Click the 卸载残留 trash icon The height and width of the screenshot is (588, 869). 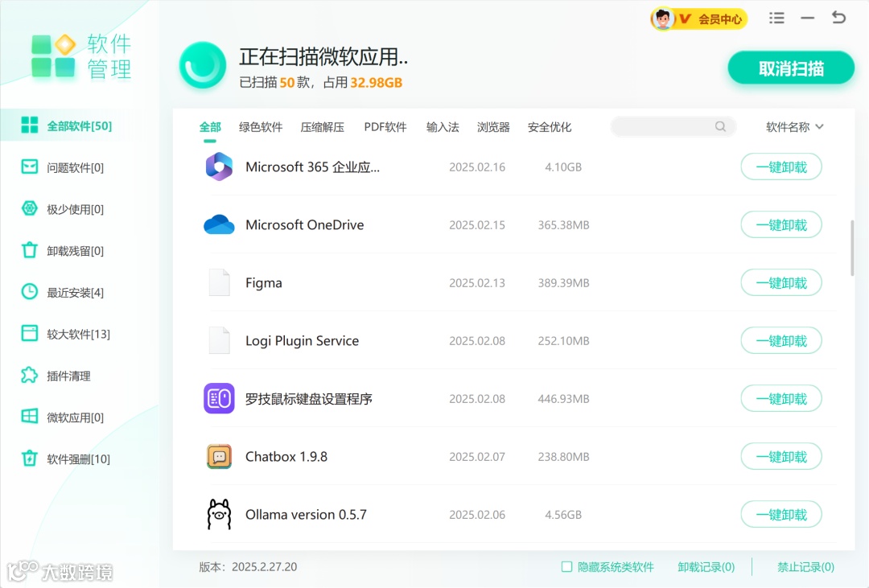click(30, 250)
